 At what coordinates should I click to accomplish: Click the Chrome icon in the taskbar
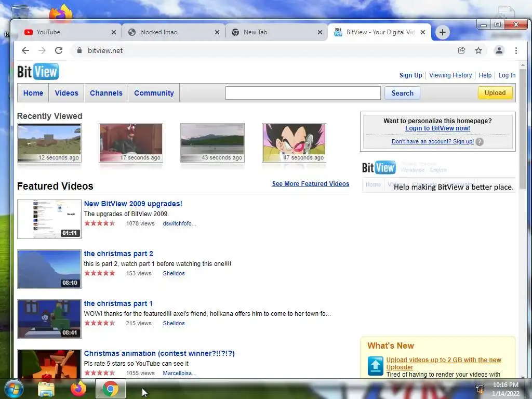pos(111,389)
